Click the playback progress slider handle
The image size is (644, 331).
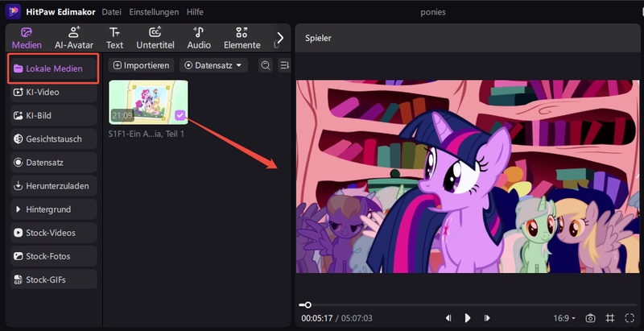click(x=308, y=304)
